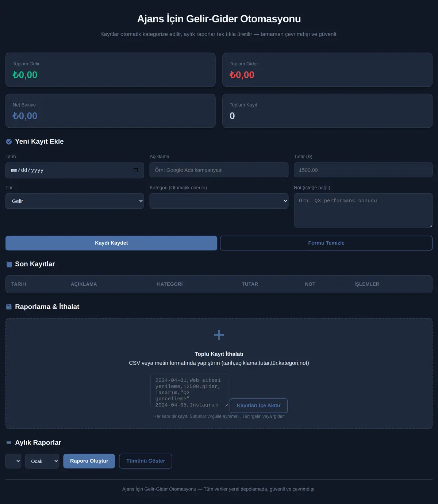This screenshot has height=504, width=438.
Task: Click the plus icon in the import area
Action: pyautogui.click(x=219, y=335)
